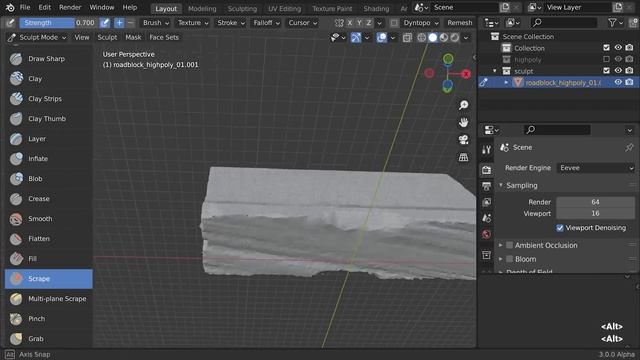Open the Texture dropdown
This screenshot has width=640, height=360.
193,23
